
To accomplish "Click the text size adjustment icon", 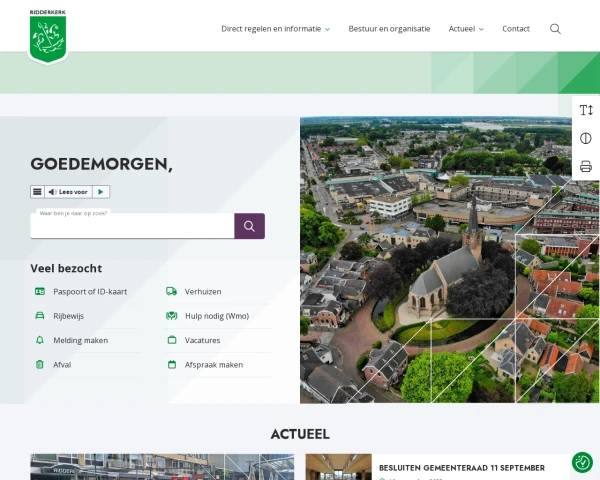I will (x=586, y=110).
